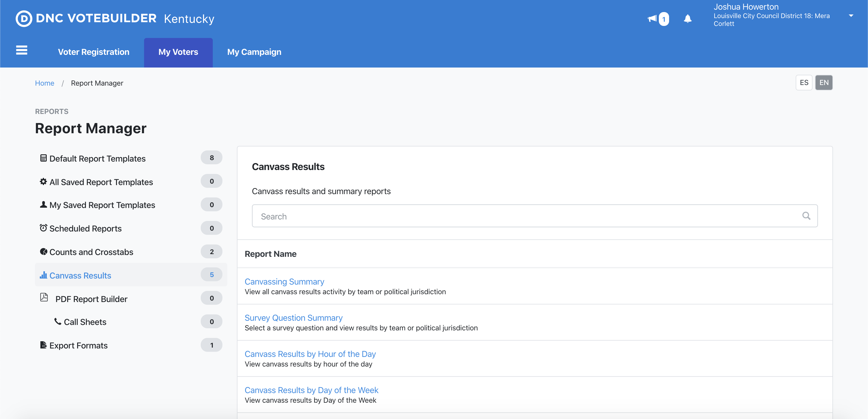This screenshot has height=419, width=868.
Task: Open Scheduled Reports in the sidebar
Action: 85,228
